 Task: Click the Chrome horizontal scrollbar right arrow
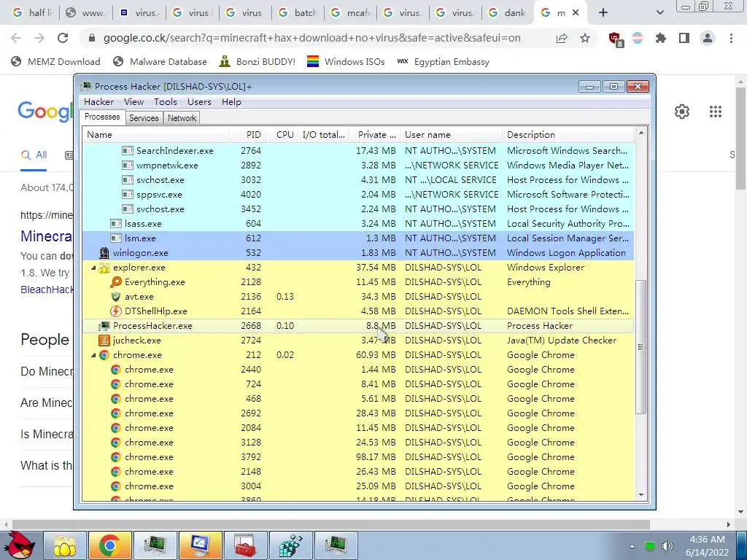(x=729, y=525)
